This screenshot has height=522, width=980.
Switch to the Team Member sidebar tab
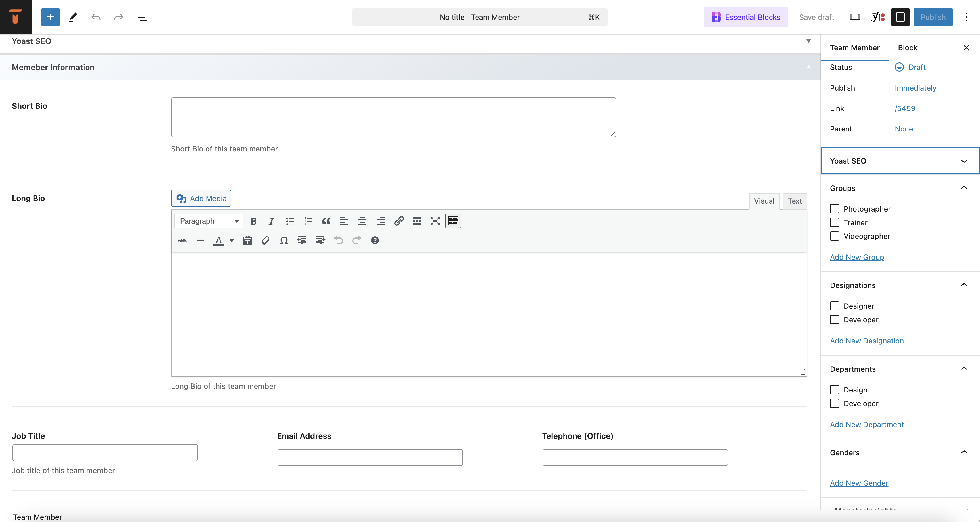[x=854, y=47]
